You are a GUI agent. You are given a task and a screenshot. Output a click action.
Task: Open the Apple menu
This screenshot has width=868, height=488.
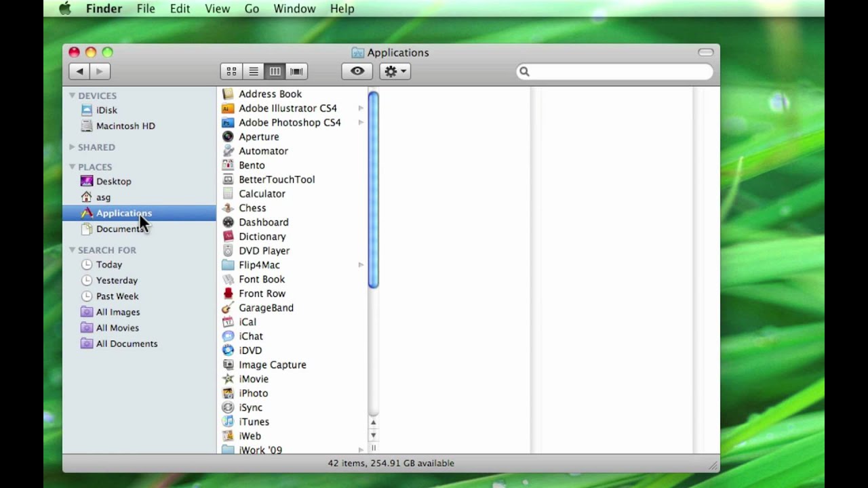pyautogui.click(x=65, y=9)
